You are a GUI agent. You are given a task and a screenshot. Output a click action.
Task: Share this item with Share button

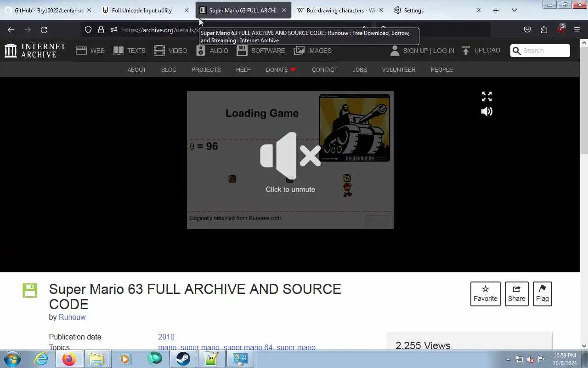[517, 294]
